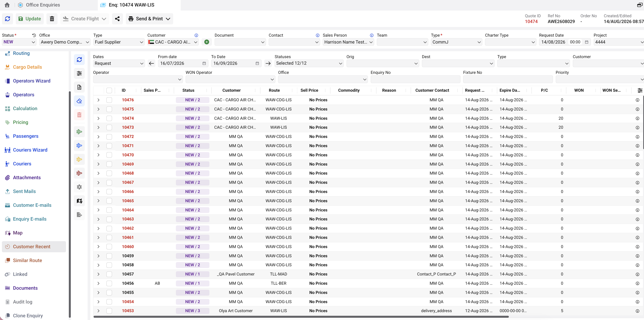644x320 pixels.
Task: Open enquiry ID 10472 link
Action: point(128,137)
